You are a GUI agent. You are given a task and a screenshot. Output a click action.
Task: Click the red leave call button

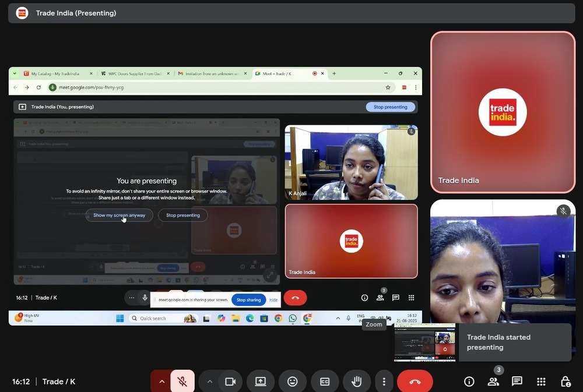[x=415, y=382]
